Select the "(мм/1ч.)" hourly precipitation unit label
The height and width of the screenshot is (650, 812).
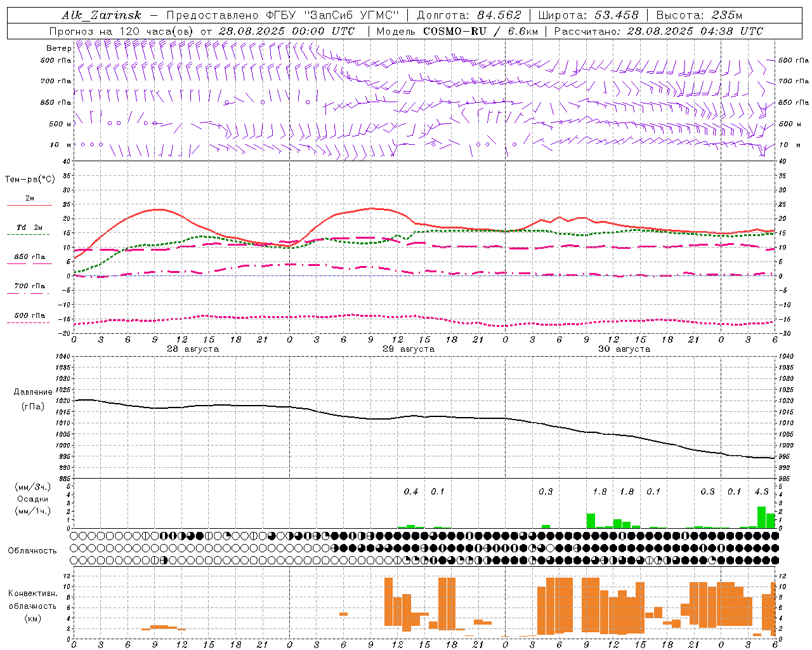point(33,511)
